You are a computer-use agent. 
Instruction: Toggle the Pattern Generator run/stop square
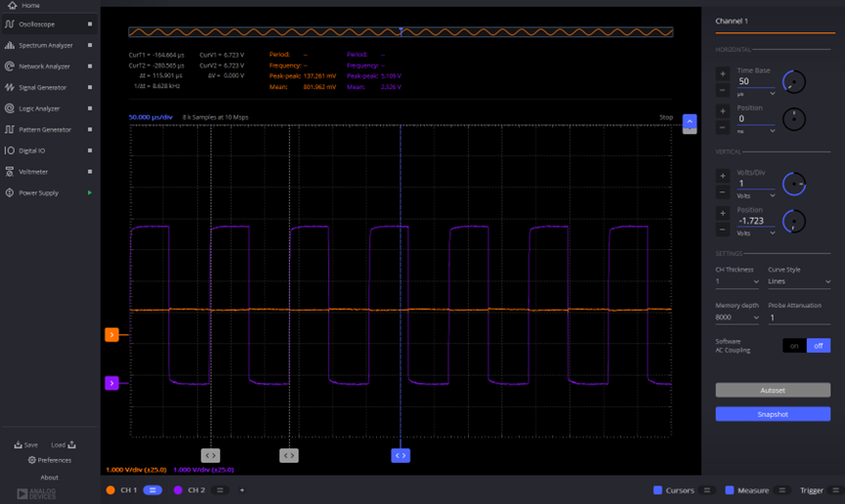[x=90, y=129]
